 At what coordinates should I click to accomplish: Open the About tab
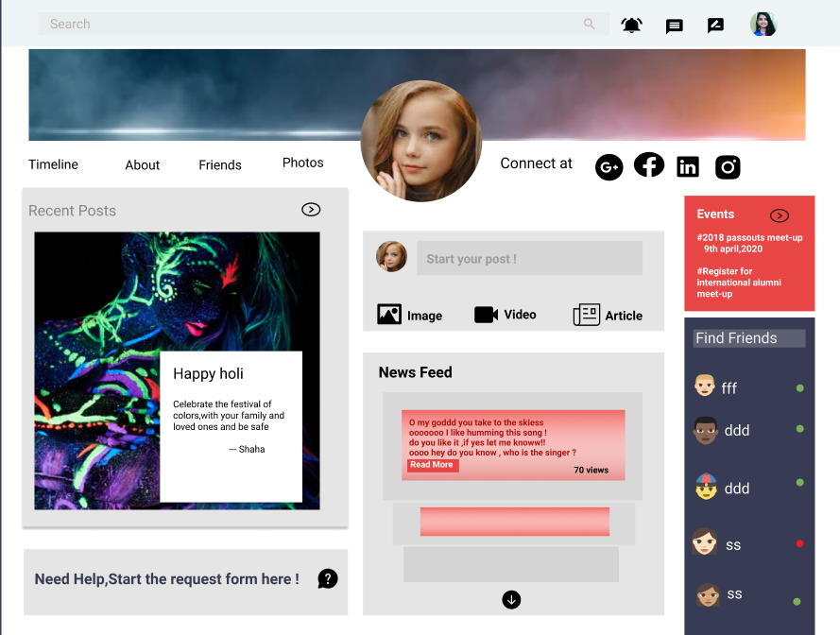142,165
